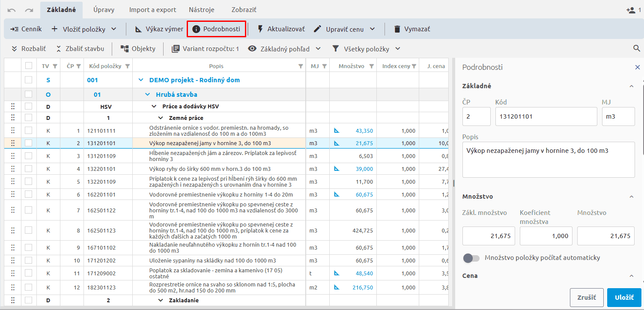Collapse Množstvo section in details panel

tap(631, 197)
